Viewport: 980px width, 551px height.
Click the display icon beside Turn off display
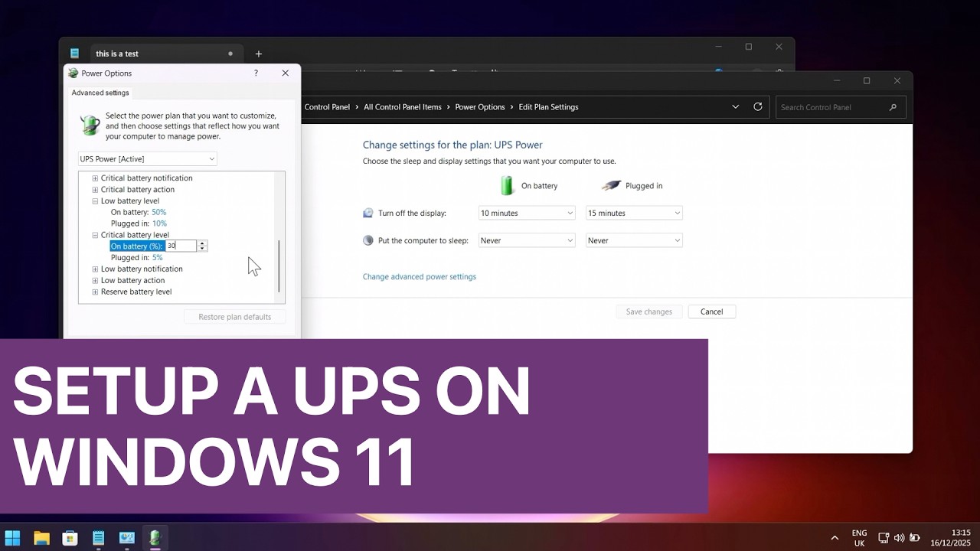tap(368, 213)
